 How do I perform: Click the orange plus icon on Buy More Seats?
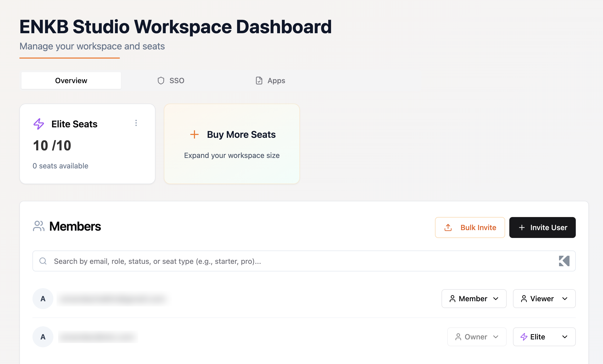pyautogui.click(x=194, y=134)
